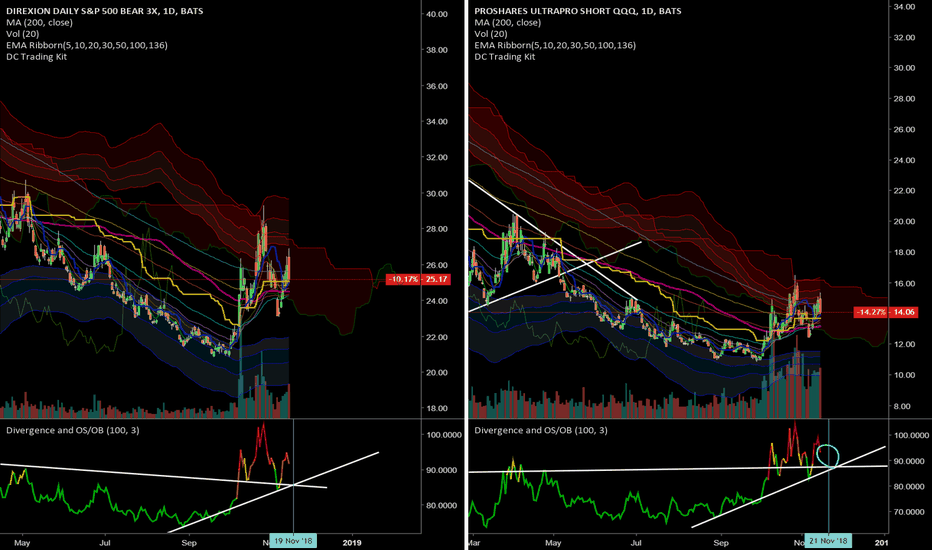Select the left chart's MA (200, close) legend
The height and width of the screenshot is (550, 932).
click(x=39, y=23)
